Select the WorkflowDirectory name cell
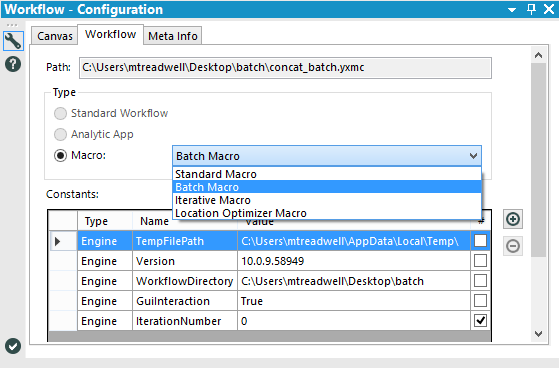The image size is (559, 368). (185, 281)
